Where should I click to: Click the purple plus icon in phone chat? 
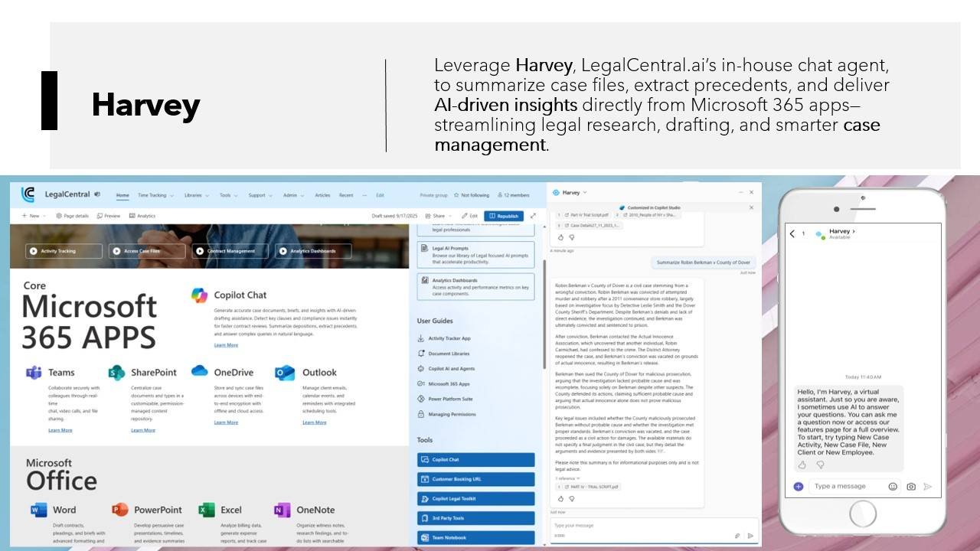pos(799,487)
